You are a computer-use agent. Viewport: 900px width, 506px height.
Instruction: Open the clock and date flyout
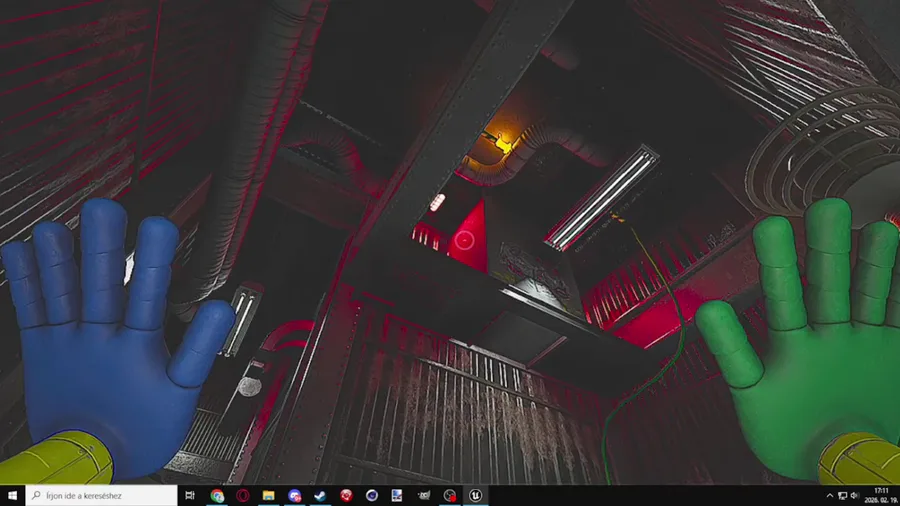(x=881, y=495)
